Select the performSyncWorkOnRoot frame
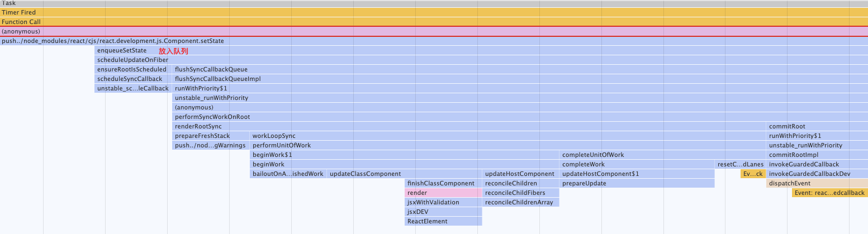Image resolution: width=868 pixels, height=234 pixels. [212, 117]
